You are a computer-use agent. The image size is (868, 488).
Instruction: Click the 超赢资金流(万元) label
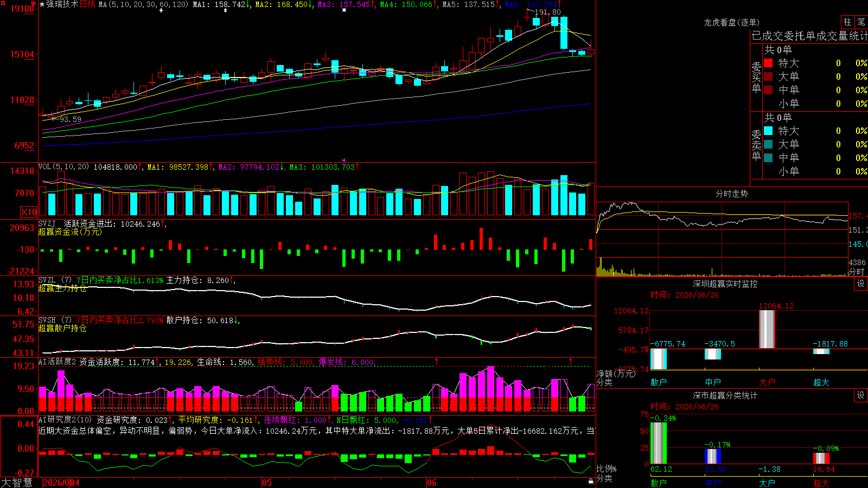click(x=70, y=232)
